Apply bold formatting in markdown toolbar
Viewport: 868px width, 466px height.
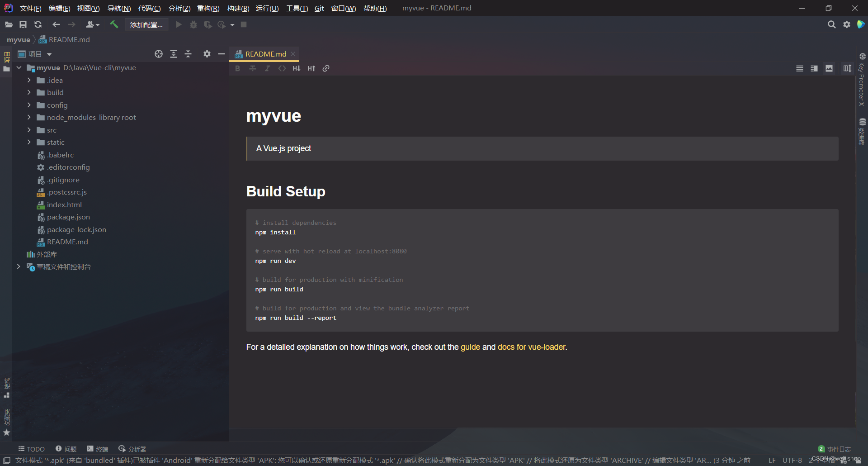(x=238, y=68)
